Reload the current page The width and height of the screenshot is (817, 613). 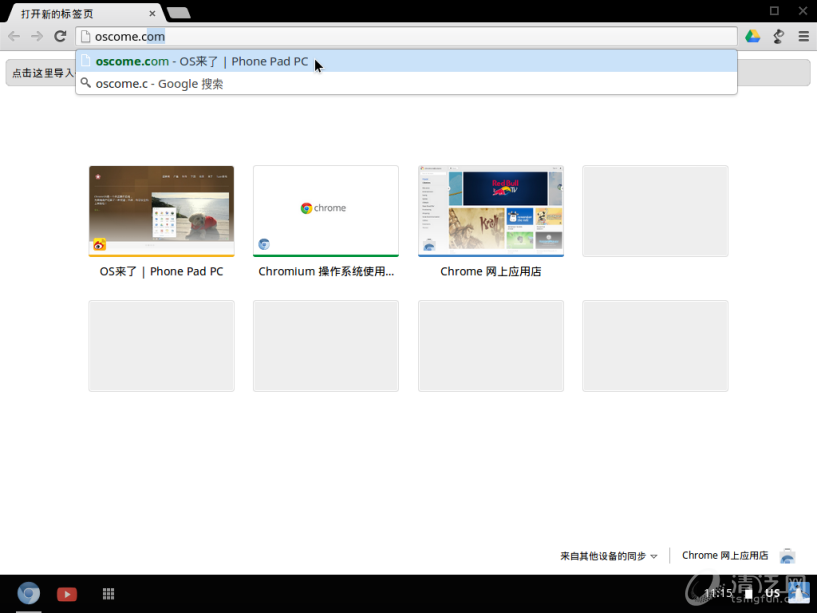(x=60, y=37)
